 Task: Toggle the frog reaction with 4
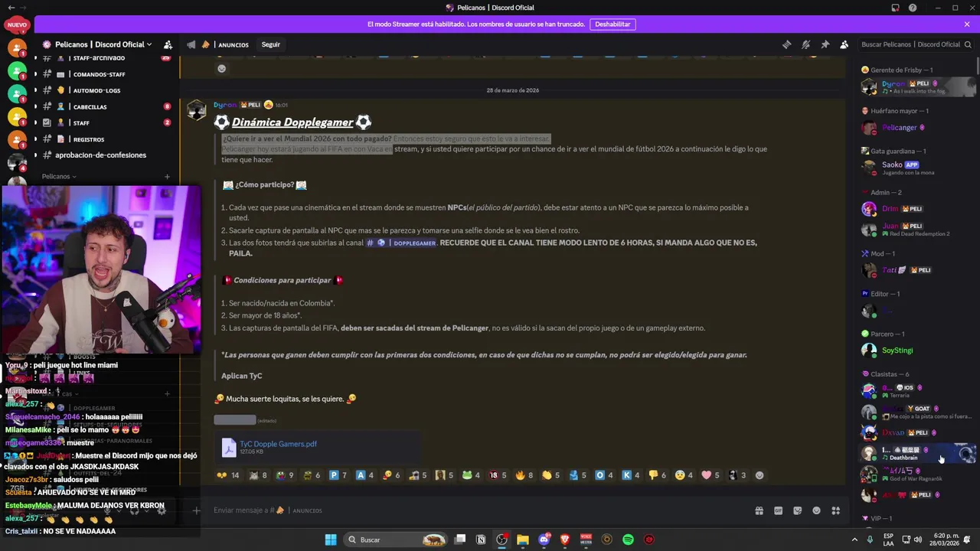471,475
